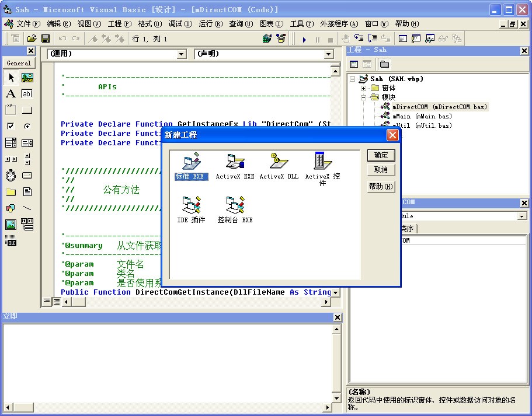Click the Save Project toolbar icon
Image resolution: width=532 pixels, height=416 pixels.
click(x=46, y=39)
